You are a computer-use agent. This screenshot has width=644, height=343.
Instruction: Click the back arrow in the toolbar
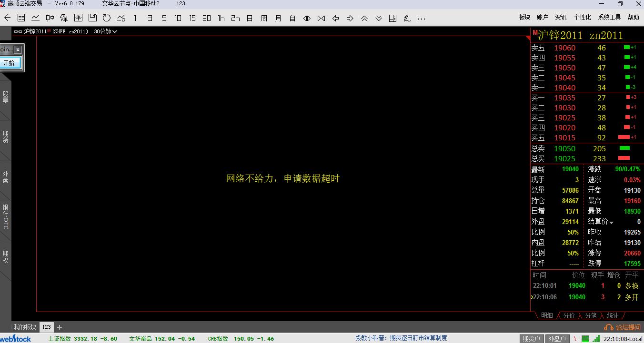point(7,18)
